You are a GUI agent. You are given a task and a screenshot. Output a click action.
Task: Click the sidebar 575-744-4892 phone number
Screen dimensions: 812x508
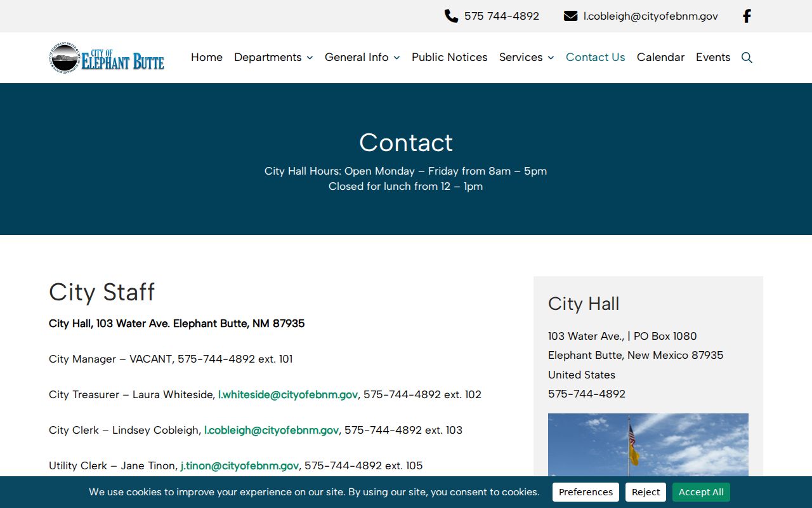[587, 394]
